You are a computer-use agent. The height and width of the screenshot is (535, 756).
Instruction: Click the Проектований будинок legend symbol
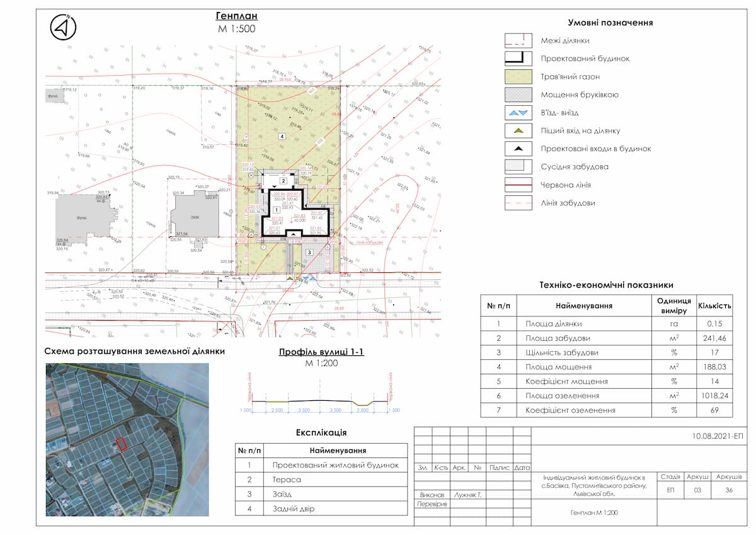[x=519, y=59]
